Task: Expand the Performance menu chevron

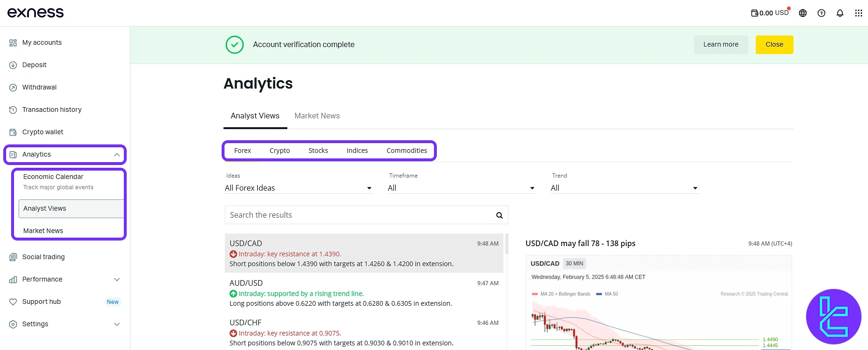Action: (117, 279)
